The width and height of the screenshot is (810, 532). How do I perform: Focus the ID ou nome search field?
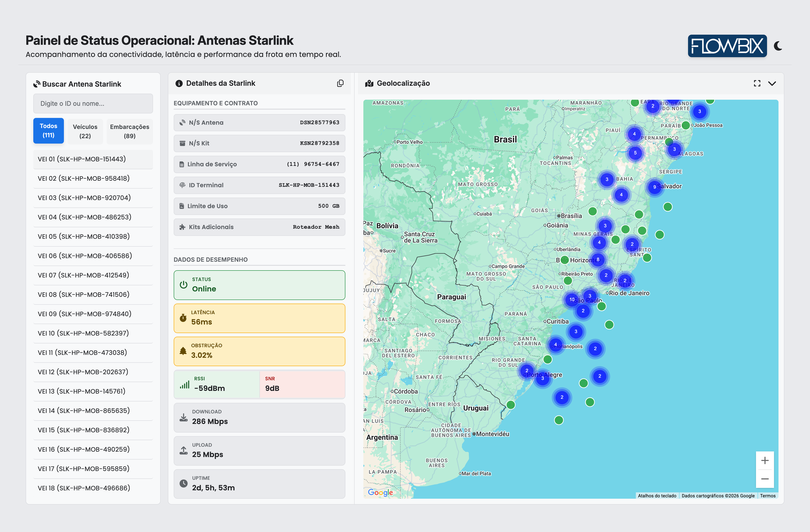coord(93,104)
